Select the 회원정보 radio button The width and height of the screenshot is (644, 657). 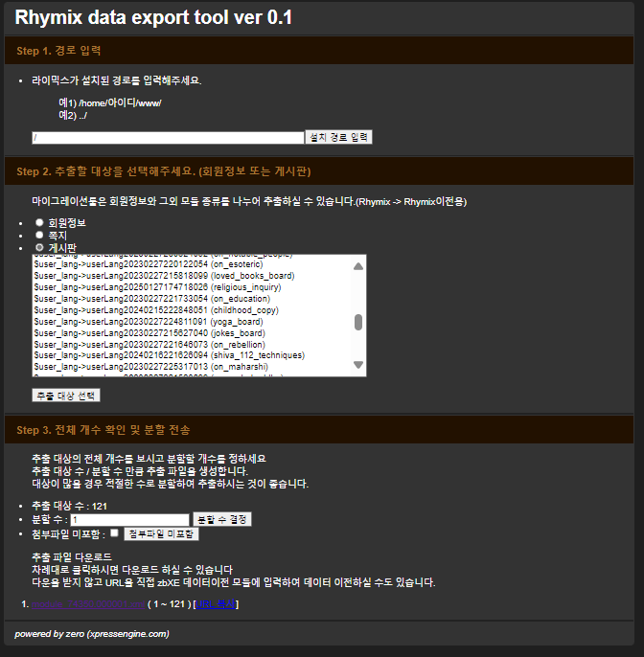(39, 222)
